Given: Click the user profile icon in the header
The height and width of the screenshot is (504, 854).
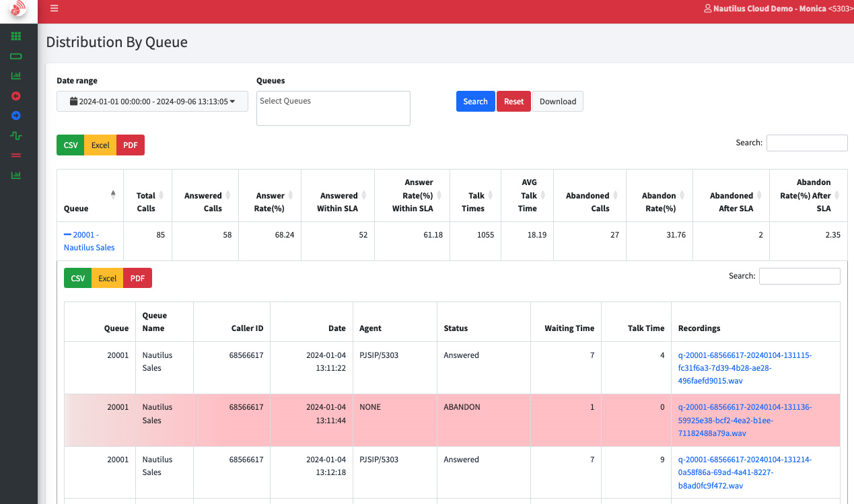Looking at the screenshot, I should (x=707, y=9).
